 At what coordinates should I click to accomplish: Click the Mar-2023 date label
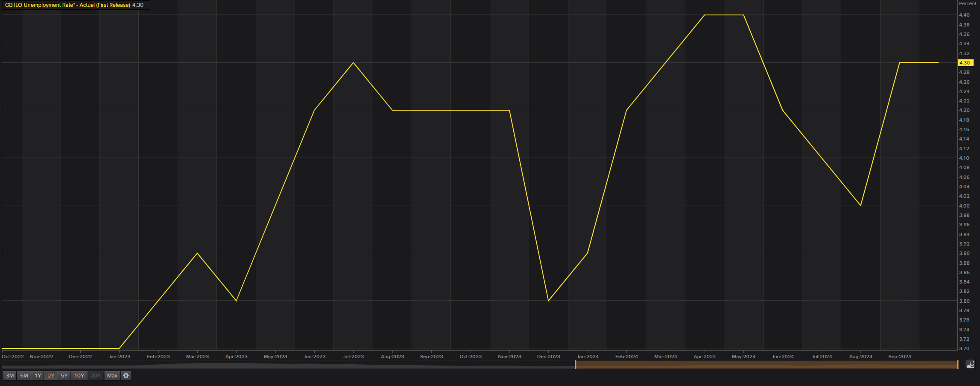(x=197, y=357)
